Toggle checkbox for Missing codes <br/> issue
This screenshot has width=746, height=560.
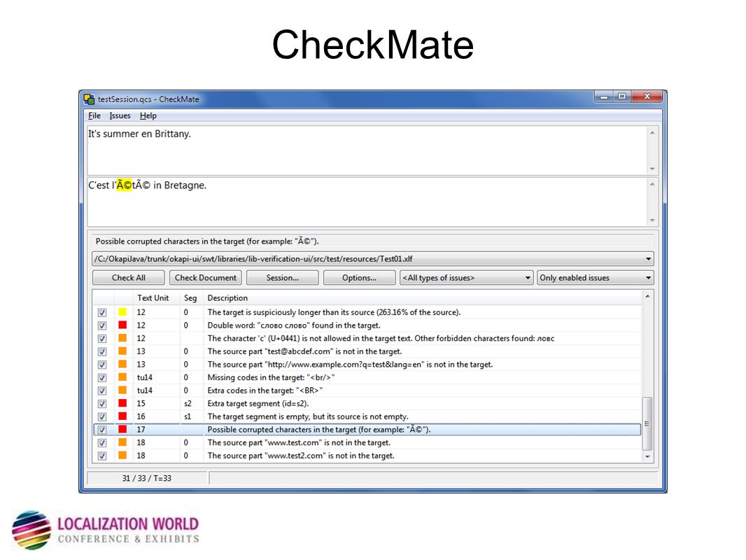tap(102, 378)
